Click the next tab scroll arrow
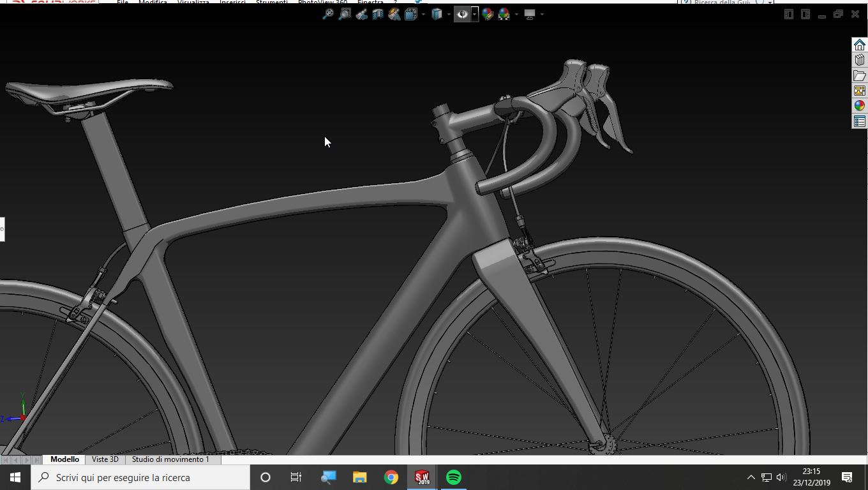 (x=26, y=460)
